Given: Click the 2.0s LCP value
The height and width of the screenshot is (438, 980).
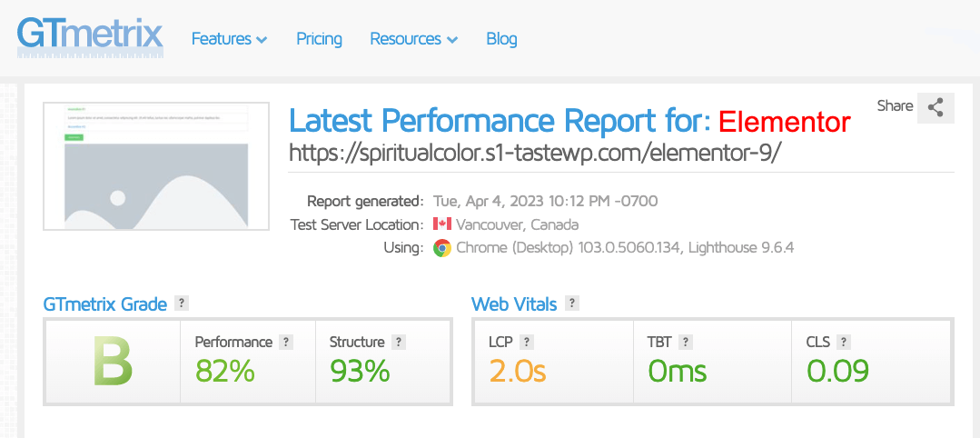Looking at the screenshot, I should (x=518, y=371).
